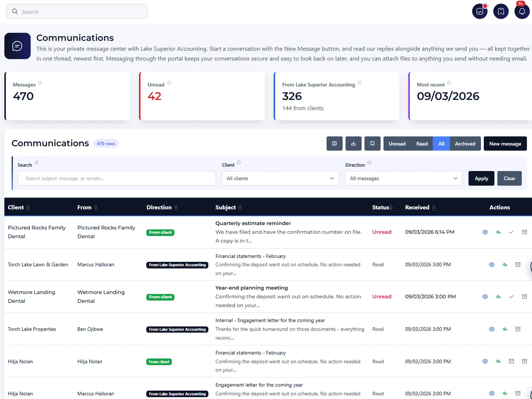Show info tooltip beside the Unread count

coord(169,83)
